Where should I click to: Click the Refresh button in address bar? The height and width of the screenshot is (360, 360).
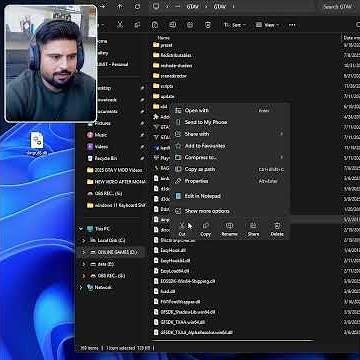[137, 6]
